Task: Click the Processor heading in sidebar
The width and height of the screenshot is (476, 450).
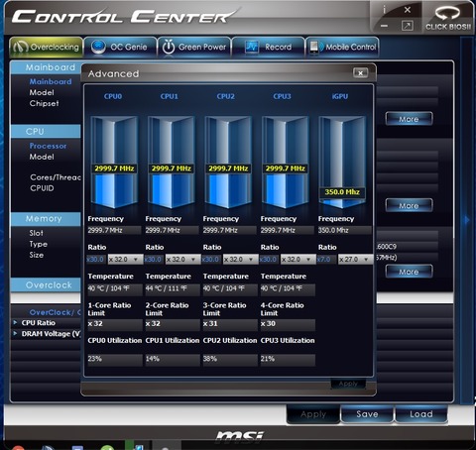Action: tap(48, 146)
